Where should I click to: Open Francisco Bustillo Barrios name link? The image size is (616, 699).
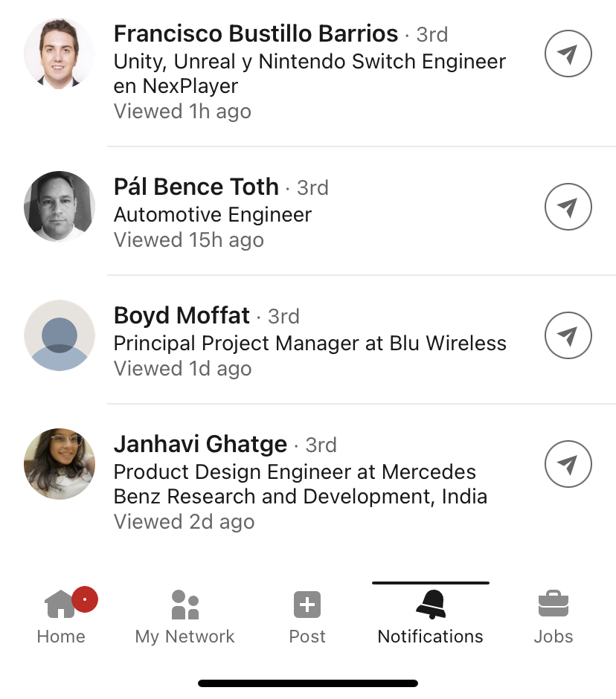[256, 34]
